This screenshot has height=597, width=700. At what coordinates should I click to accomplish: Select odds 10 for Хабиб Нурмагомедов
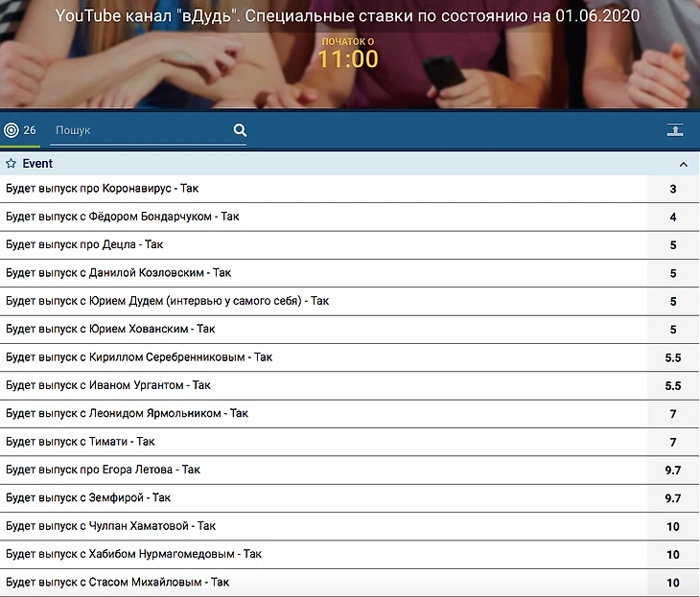point(673,555)
